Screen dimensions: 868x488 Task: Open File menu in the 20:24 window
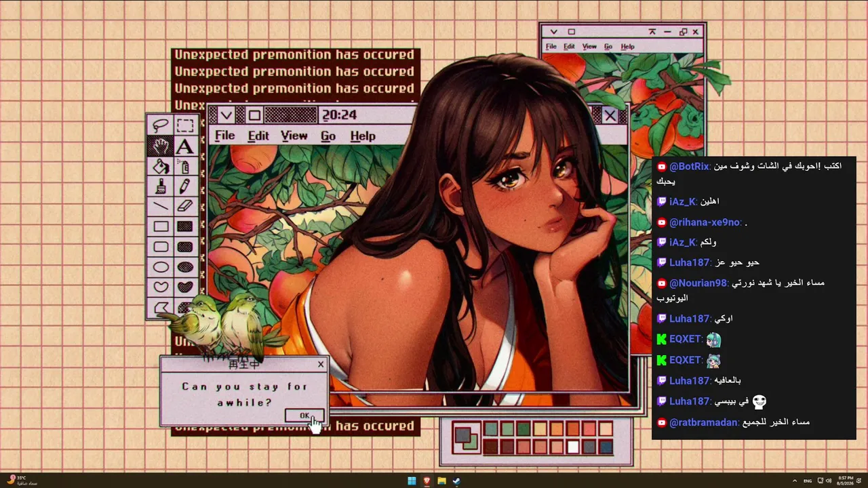coord(224,136)
